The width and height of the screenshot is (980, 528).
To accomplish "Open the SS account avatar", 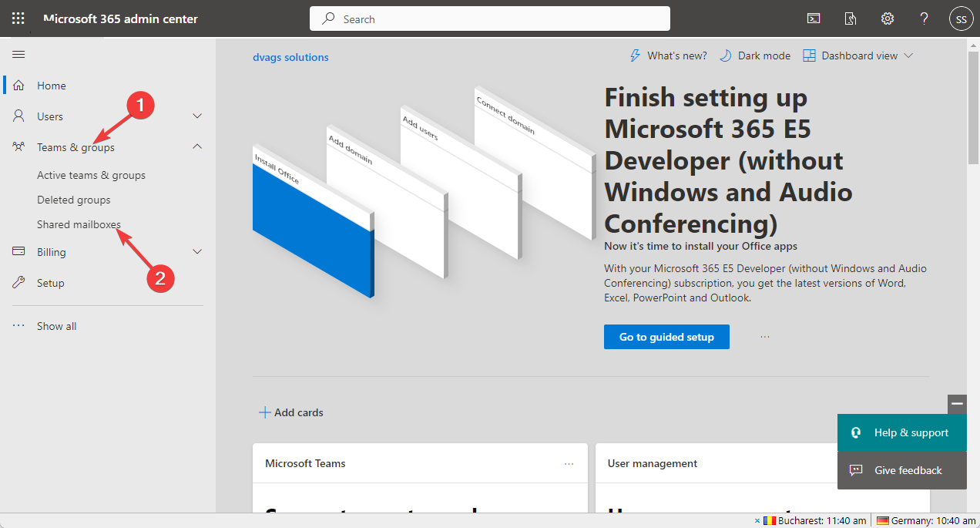I will [961, 18].
